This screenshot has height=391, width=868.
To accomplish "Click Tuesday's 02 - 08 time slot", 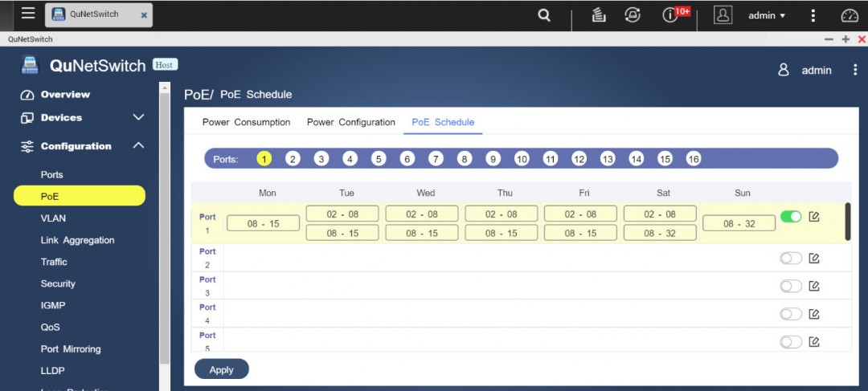I will [342, 214].
